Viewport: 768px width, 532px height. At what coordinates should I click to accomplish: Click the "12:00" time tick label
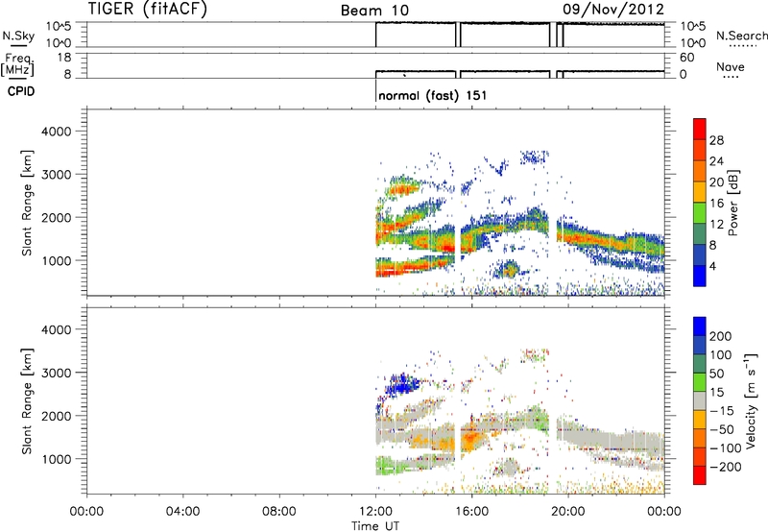tap(375, 512)
